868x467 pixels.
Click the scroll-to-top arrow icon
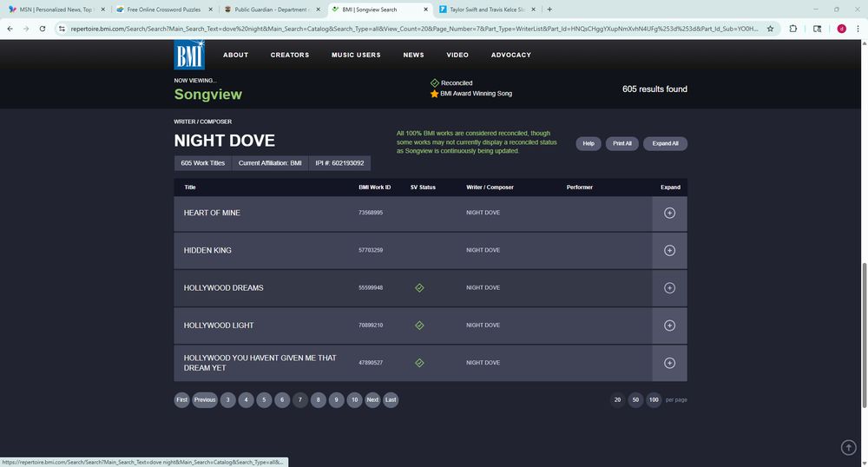pos(848,447)
